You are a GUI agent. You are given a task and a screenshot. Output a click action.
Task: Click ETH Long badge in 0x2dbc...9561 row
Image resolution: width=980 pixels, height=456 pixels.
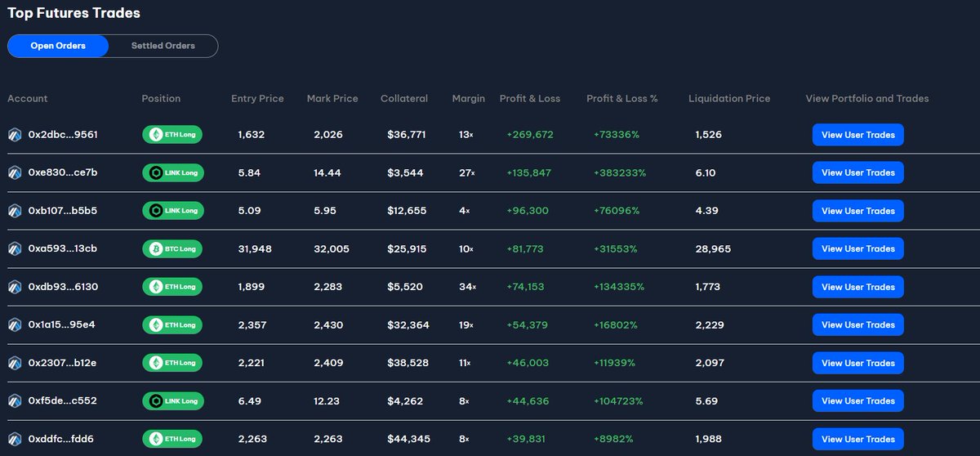[172, 135]
